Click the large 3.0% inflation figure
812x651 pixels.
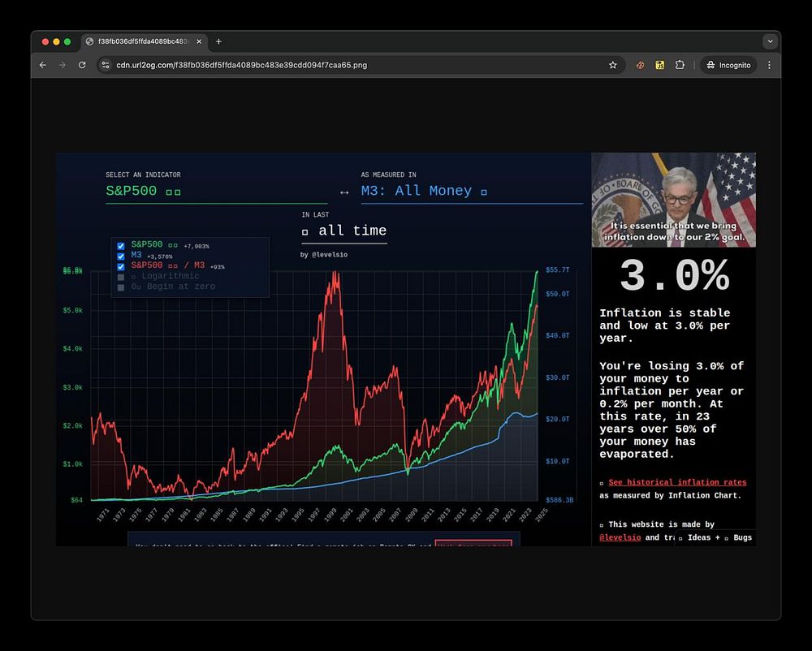tap(674, 276)
